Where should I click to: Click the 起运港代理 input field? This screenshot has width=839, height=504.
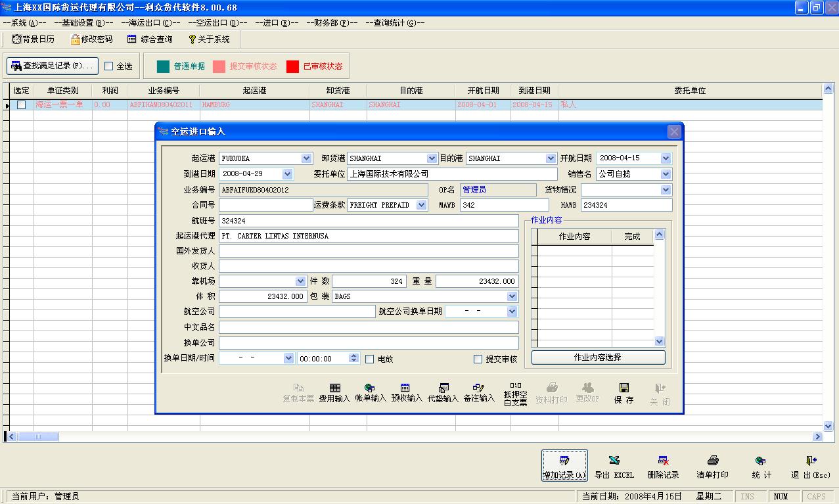click(369, 236)
